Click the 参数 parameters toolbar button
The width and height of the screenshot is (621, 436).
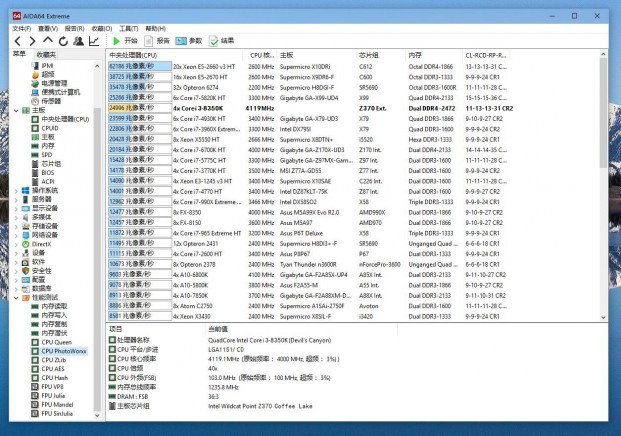(x=189, y=41)
